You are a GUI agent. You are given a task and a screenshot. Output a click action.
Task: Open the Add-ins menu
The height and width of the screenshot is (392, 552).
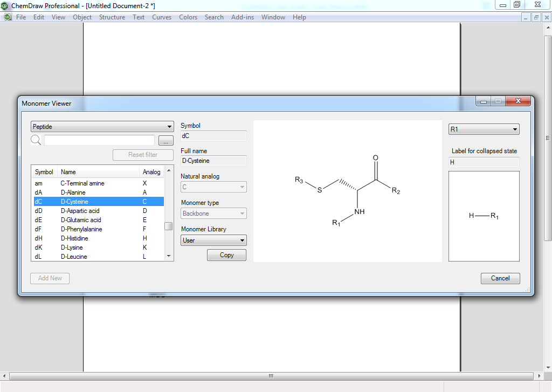[242, 17]
